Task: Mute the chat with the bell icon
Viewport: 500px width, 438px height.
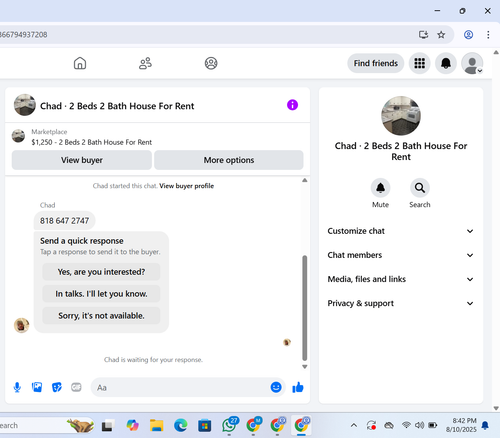Action: [380, 188]
